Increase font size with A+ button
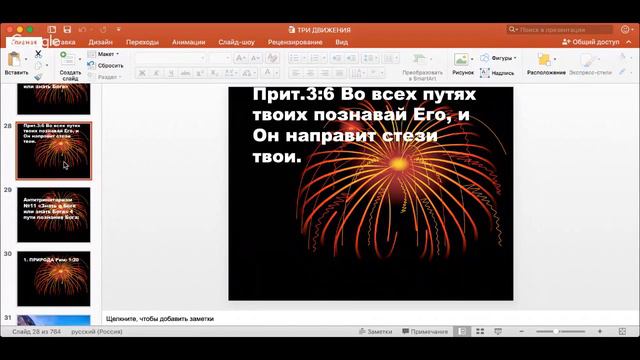The height and width of the screenshot is (360, 640). coord(240,58)
